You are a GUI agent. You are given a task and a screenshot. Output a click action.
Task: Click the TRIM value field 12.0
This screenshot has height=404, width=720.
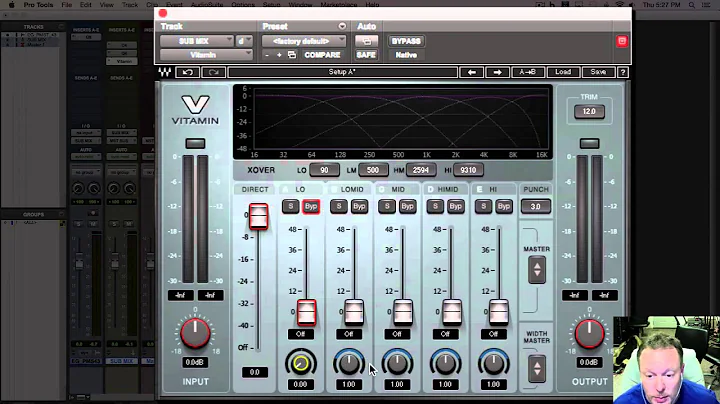[589, 112]
